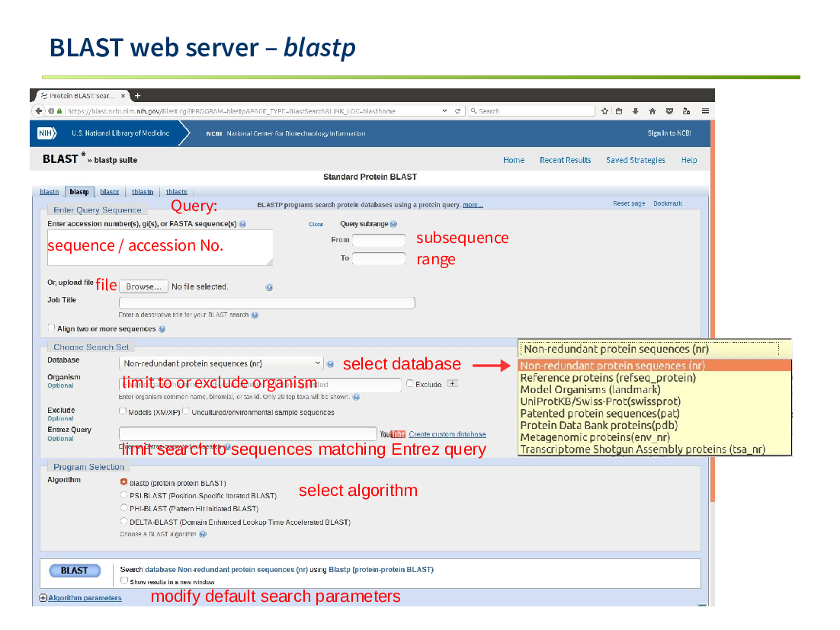The height and width of the screenshot is (630, 840).
Task: Open Saved Strategies page
Action: (x=636, y=160)
